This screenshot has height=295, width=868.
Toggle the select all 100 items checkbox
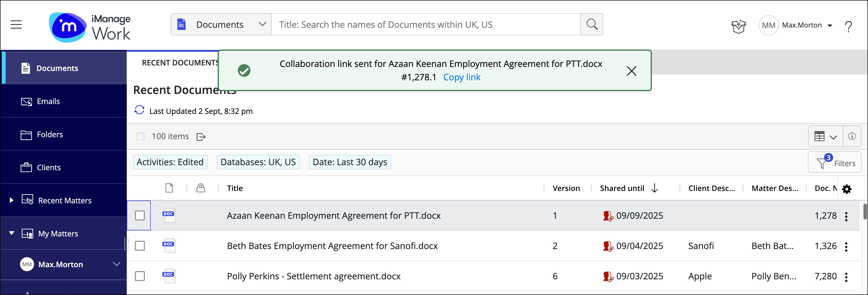pyautogui.click(x=140, y=136)
